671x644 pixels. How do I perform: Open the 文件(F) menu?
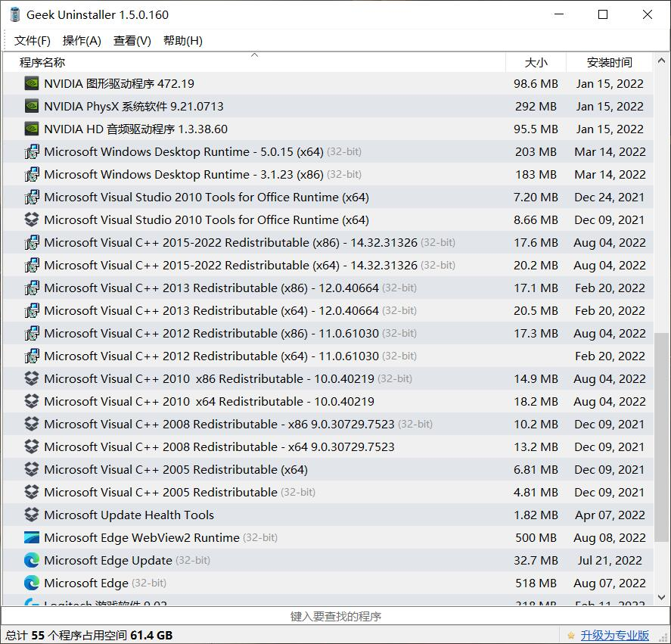[32, 41]
